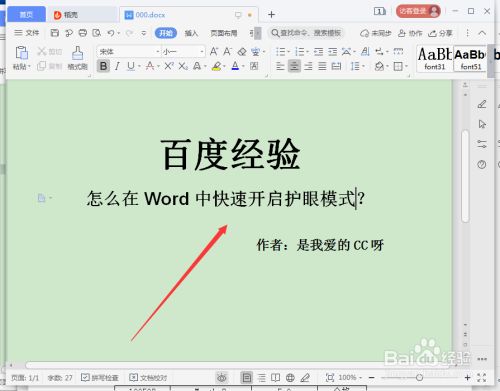The image size is (500, 391).
Task: Toggle eye-protection mode in status bar
Action: 222,377
